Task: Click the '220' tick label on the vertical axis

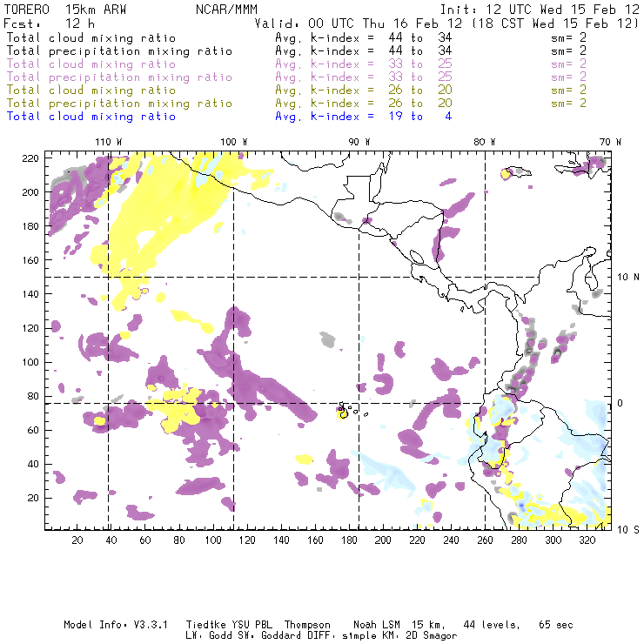Action: 30,158
